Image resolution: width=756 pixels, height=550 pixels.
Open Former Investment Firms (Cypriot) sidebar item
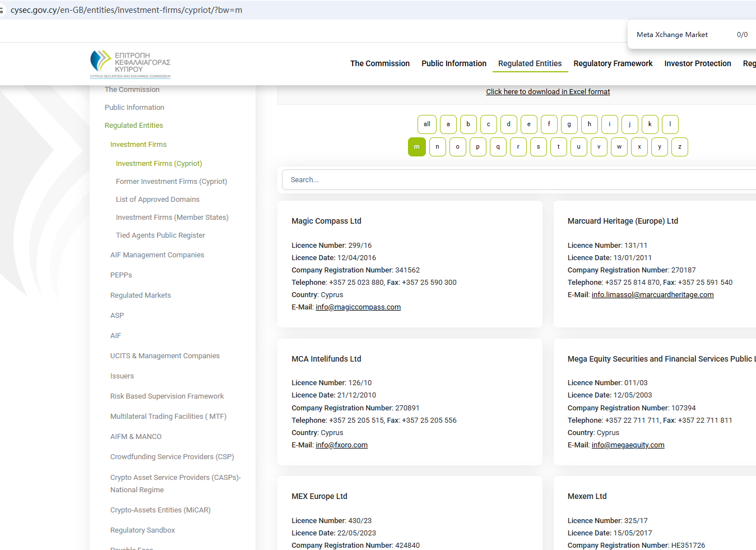tap(171, 182)
